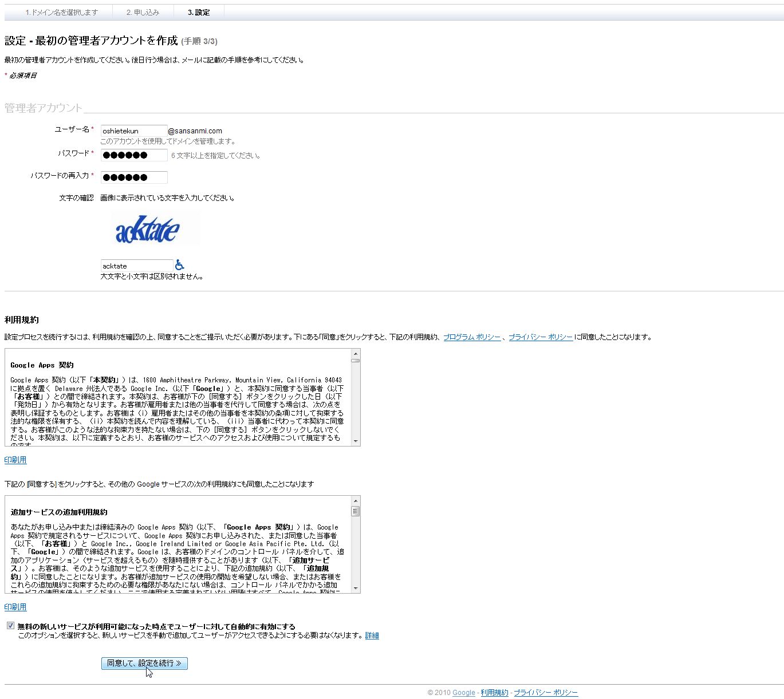Click the ユーザー名 input field
Viewport: 784px width, 699px height.
(x=134, y=131)
